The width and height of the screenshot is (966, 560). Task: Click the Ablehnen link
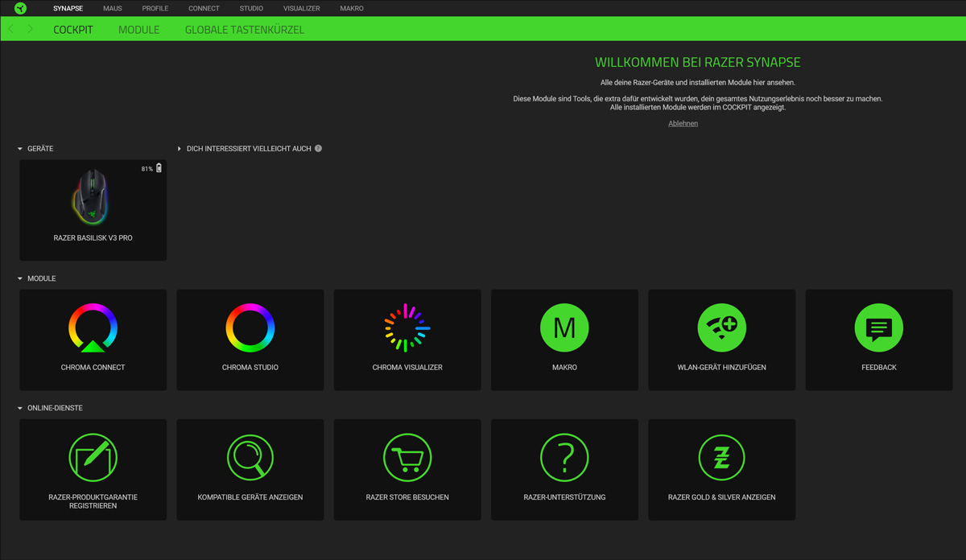(x=683, y=123)
